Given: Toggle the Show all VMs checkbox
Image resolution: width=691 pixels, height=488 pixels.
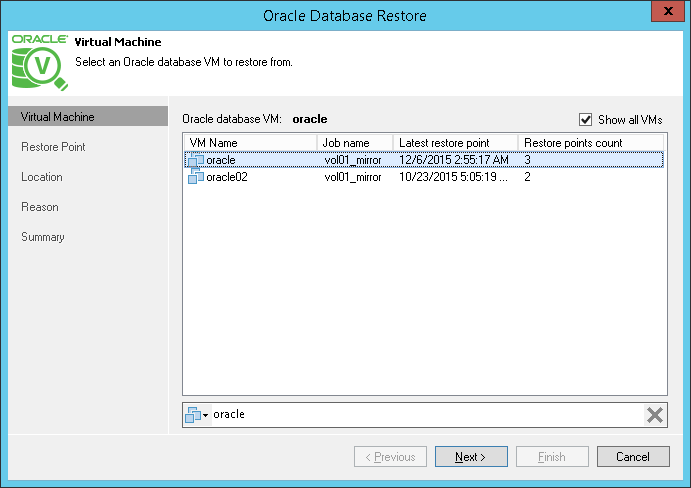Looking at the screenshot, I should pyautogui.click(x=585, y=119).
